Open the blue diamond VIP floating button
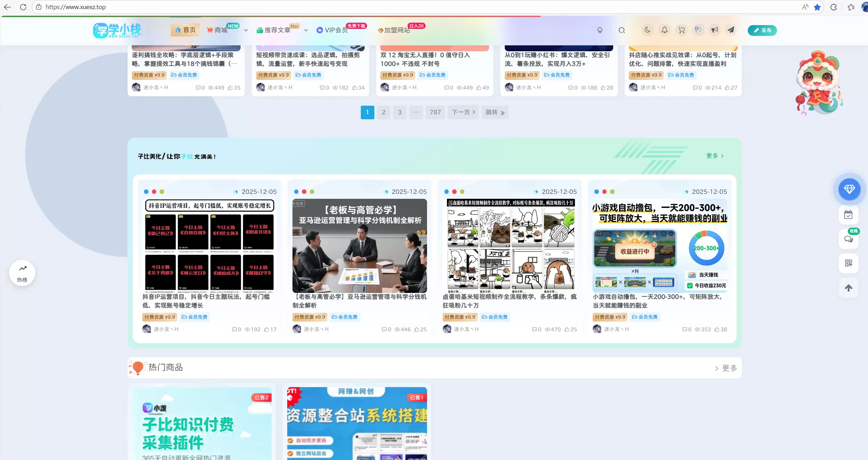868x460 pixels. point(849,189)
